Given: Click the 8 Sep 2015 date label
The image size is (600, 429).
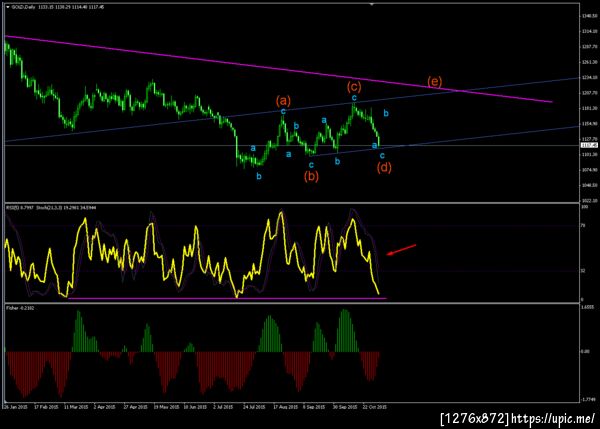Looking at the screenshot, I should (x=314, y=407).
